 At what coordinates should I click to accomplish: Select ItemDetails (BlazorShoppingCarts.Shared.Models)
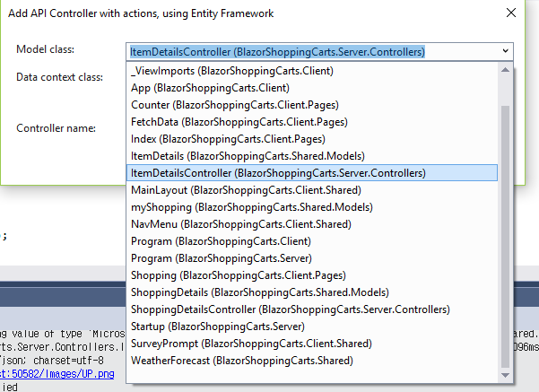coord(312,156)
